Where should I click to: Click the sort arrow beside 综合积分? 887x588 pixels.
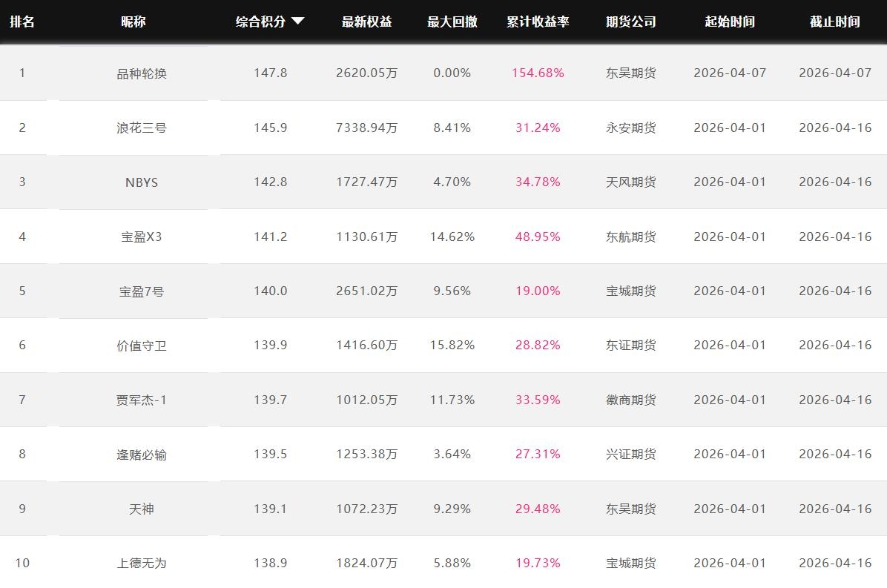click(297, 22)
